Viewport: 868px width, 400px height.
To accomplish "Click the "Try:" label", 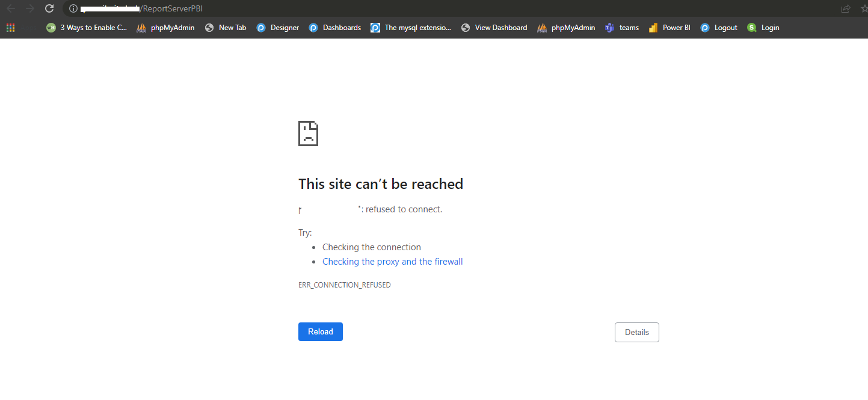I will pyautogui.click(x=305, y=233).
